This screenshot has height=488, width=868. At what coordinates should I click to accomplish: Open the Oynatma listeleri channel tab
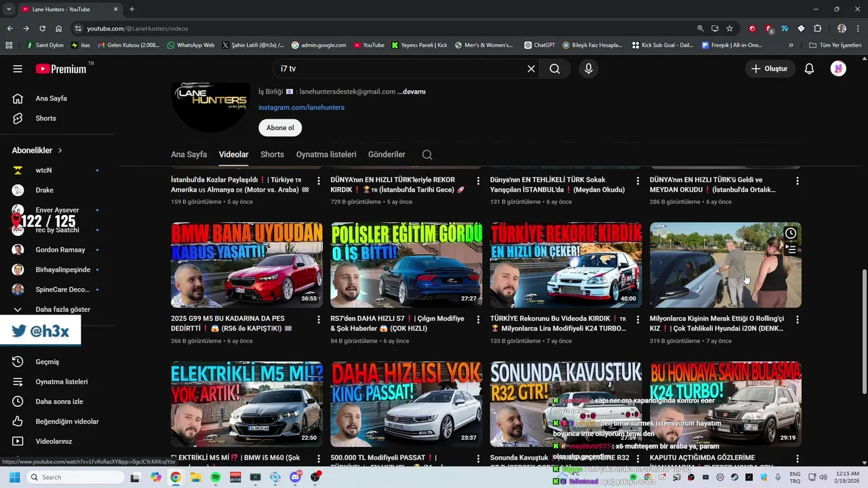326,155
